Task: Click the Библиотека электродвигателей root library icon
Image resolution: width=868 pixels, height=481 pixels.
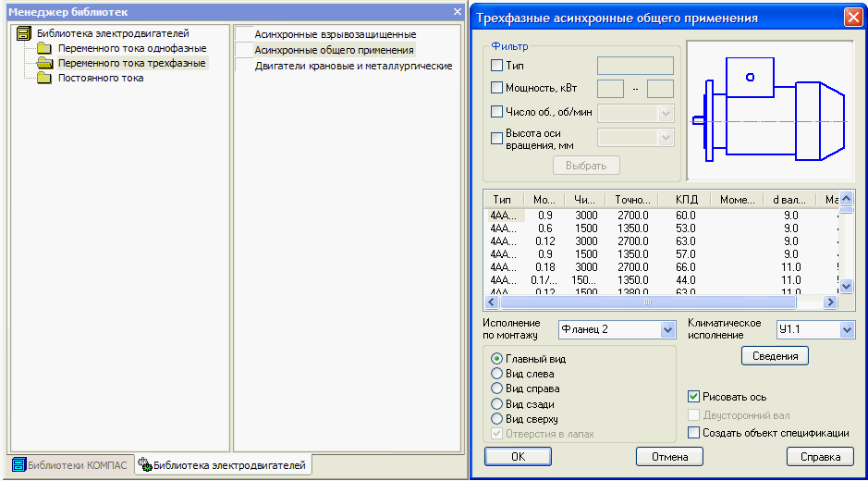Action: click(24, 33)
